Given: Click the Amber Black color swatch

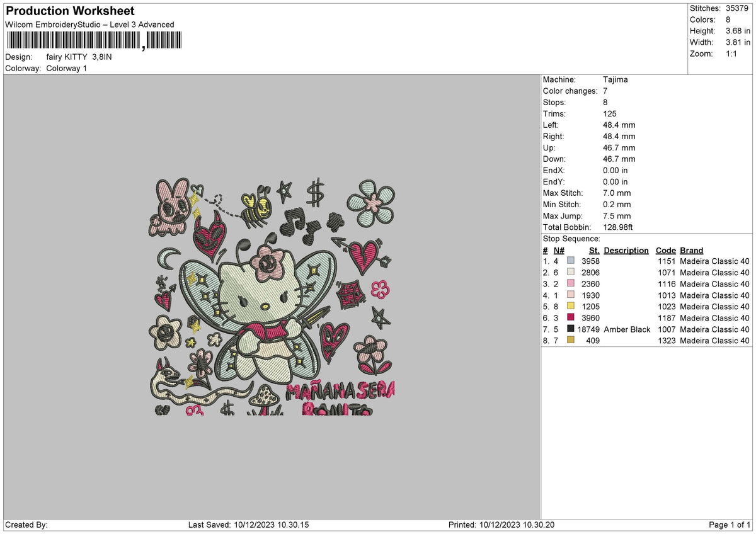Looking at the screenshot, I should coord(571,329).
